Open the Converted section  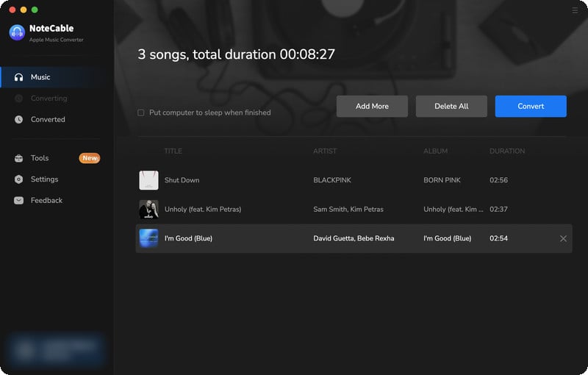pos(57,120)
